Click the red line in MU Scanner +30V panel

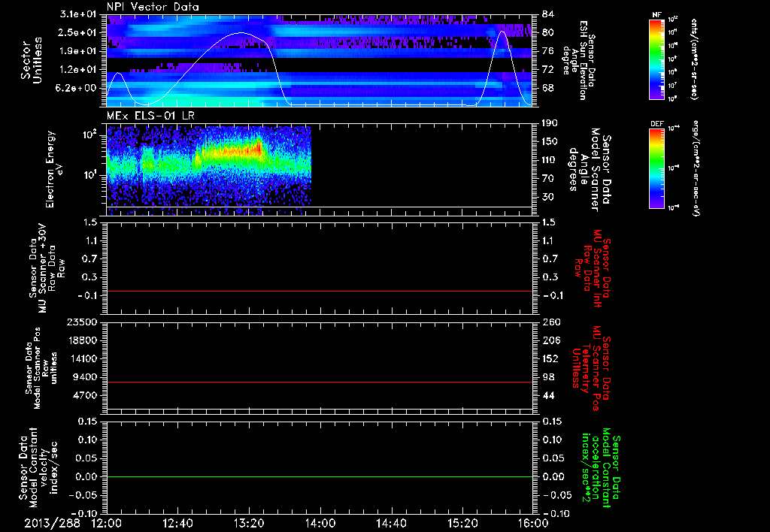320,292
